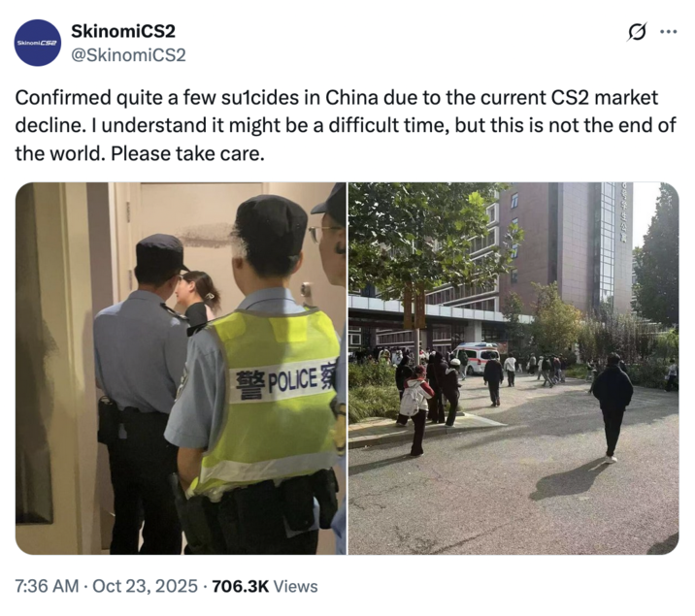Image resolution: width=695 pixels, height=616 pixels.
Task: Click the tweet text about CS2 market decline
Action: pos(346,125)
